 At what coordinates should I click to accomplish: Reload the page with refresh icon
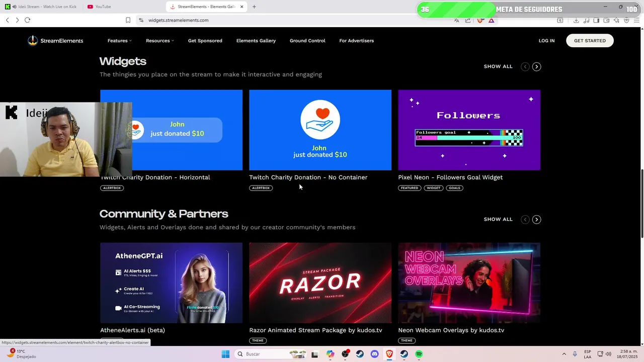[x=27, y=20]
